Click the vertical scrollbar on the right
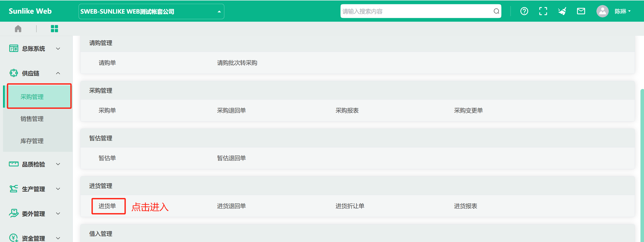The height and width of the screenshot is (242, 644). pyautogui.click(x=642, y=165)
